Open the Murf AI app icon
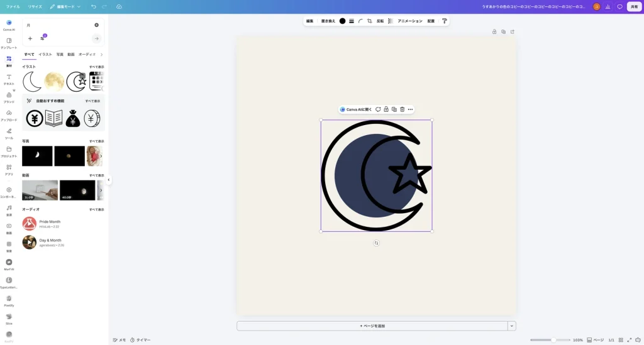Image resolution: width=644 pixels, height=345 pixels. coord(9,264)
